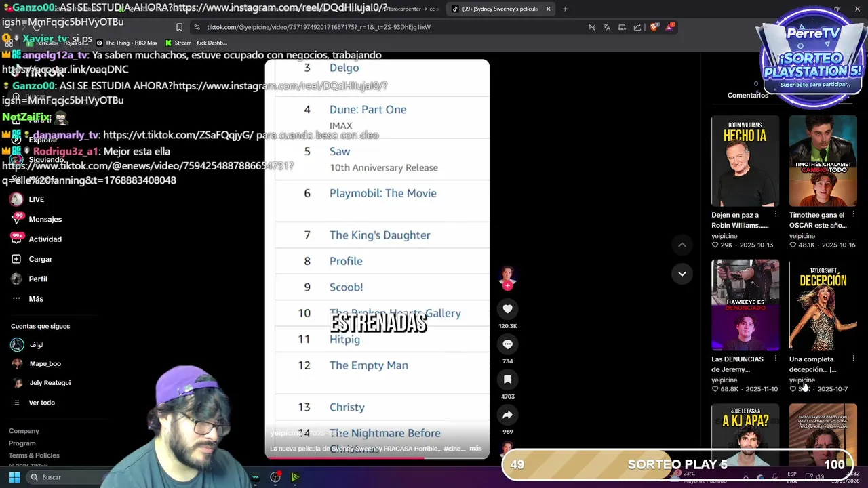This screenshot has height=488, width=868.
Task: Share the video using the arrow icon
Action: click(x=507, y=415)
